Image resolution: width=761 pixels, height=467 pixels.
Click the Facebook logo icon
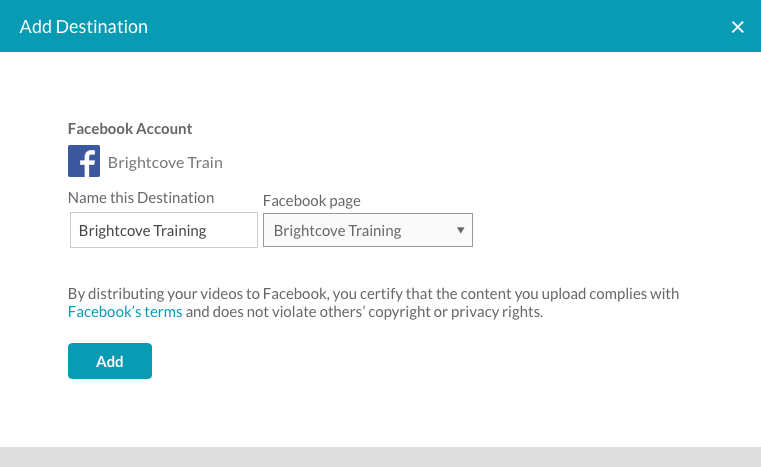84,161
